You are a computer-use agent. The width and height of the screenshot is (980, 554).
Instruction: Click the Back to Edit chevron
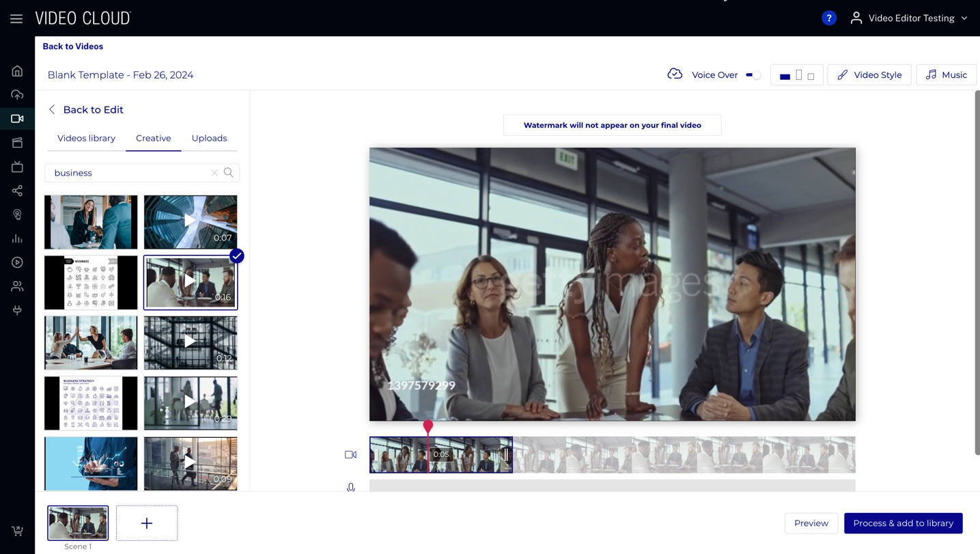tap(52, 109)
